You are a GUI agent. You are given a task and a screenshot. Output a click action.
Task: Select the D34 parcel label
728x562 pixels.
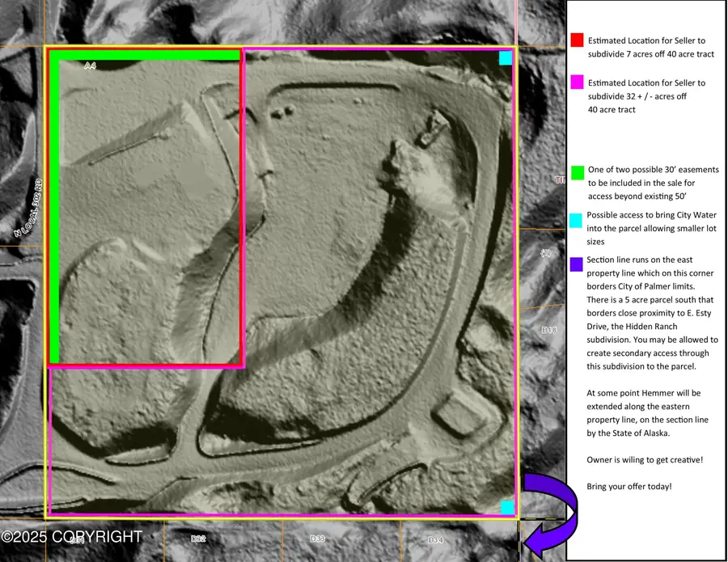[436, 539]
